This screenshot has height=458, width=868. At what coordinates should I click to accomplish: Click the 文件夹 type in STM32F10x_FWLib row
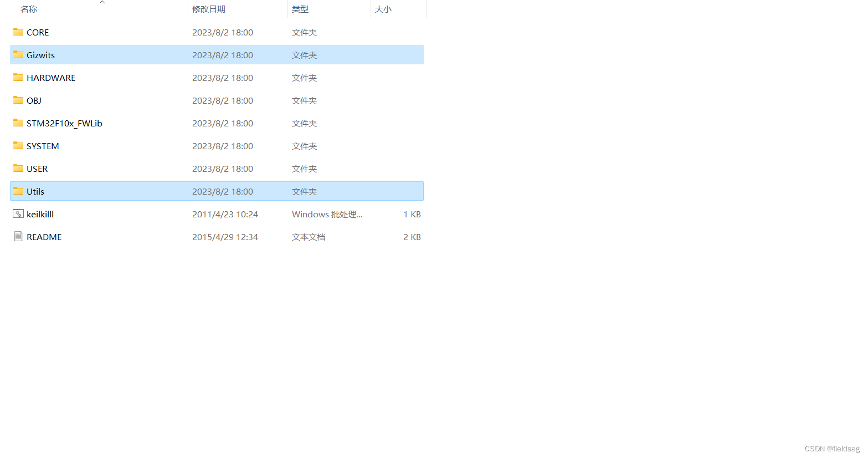click(x=304, y=123)
